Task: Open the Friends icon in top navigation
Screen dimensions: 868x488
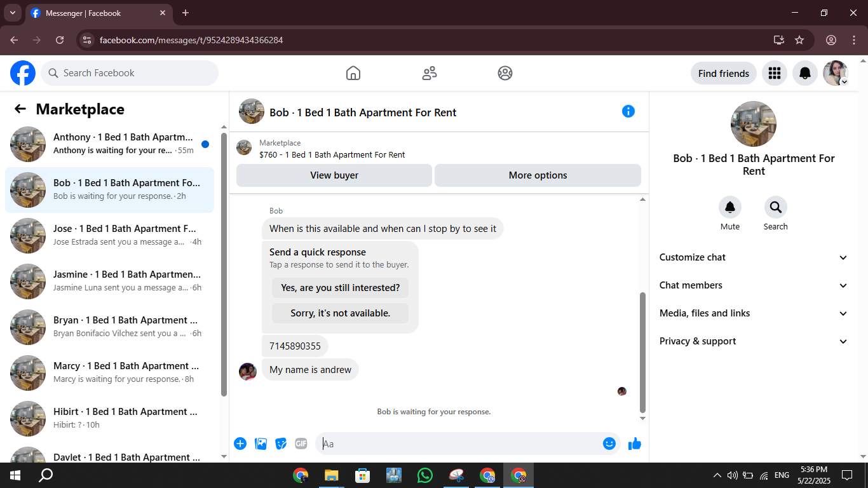Action: coord(430,73)
